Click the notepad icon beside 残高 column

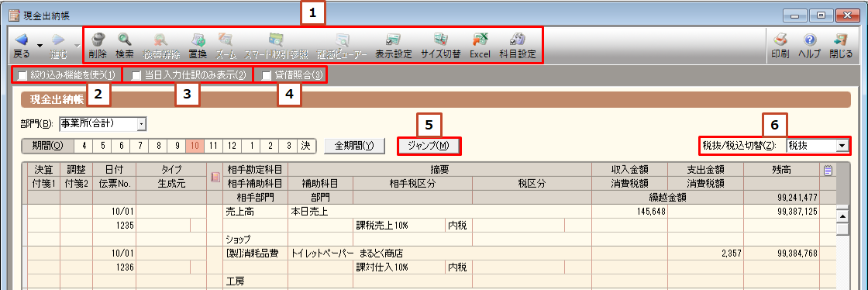828,171
